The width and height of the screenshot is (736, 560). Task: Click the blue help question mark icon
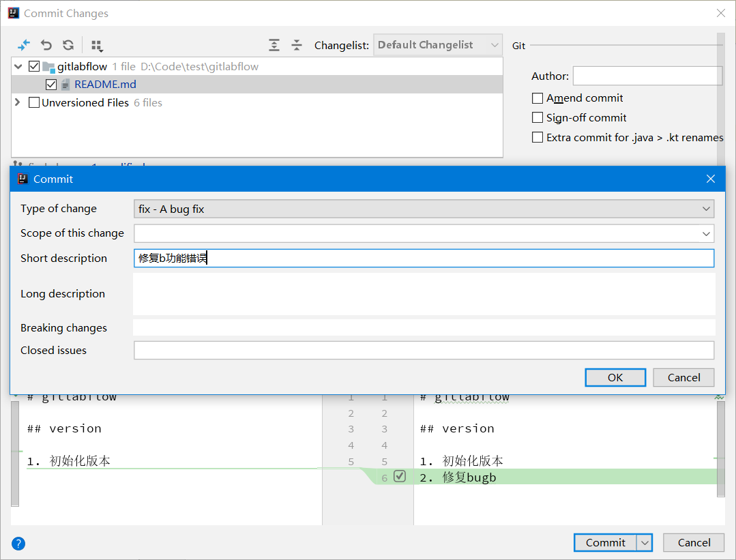pyautogui.click(x=18, y=543)
